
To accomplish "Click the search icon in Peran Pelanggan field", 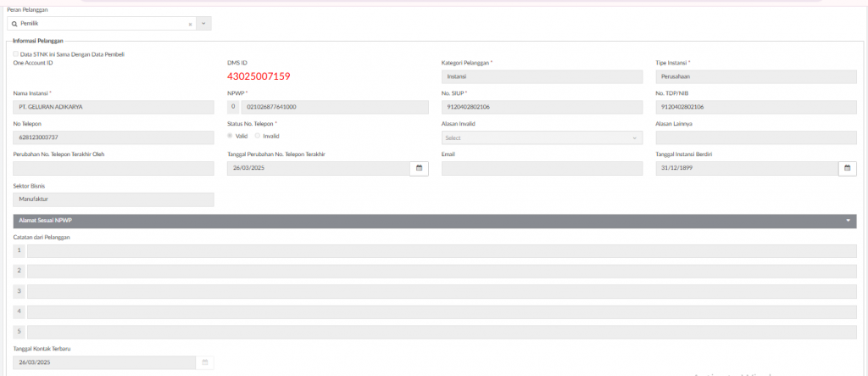I will (14, 24).
